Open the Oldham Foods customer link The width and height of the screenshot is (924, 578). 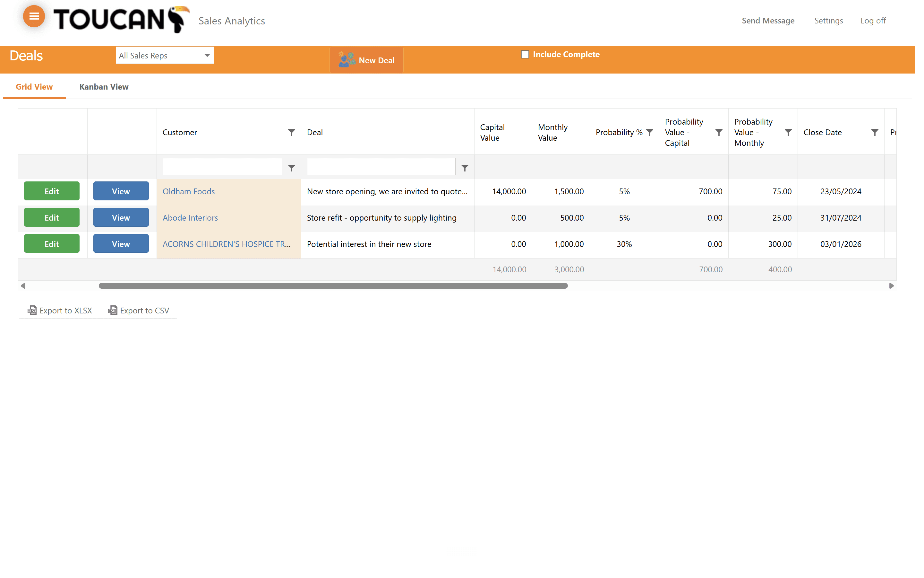click(x=189, y=191)
